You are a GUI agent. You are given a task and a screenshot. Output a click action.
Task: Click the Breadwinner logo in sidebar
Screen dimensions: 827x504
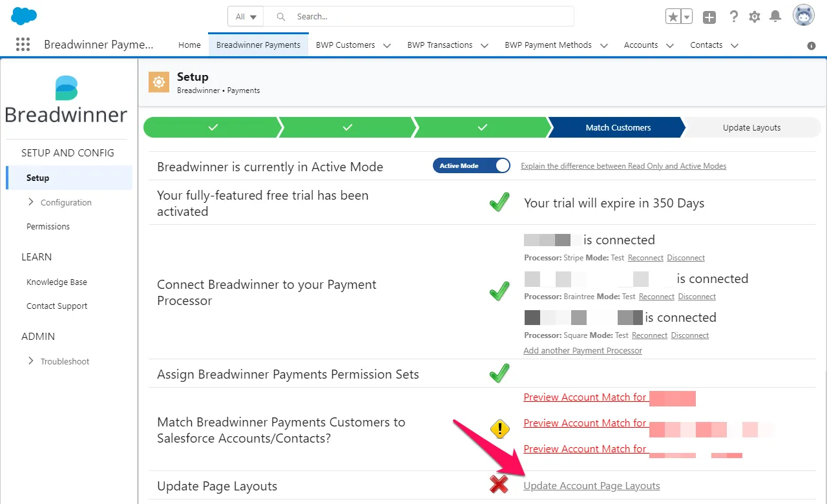(66, 100)
